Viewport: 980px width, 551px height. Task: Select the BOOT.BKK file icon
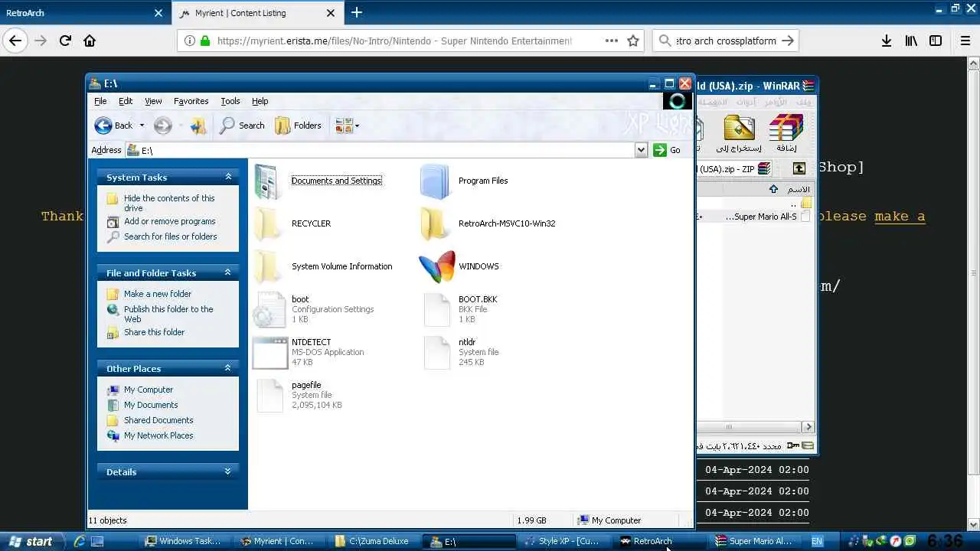(x=437, y=309)
